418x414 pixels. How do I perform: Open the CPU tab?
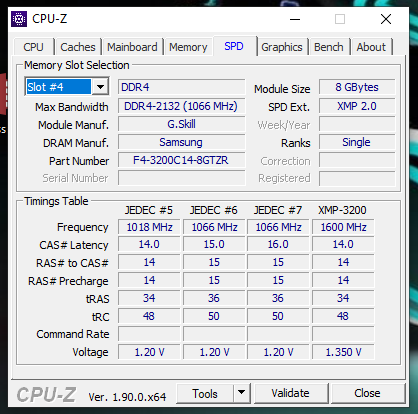[34, 47]
